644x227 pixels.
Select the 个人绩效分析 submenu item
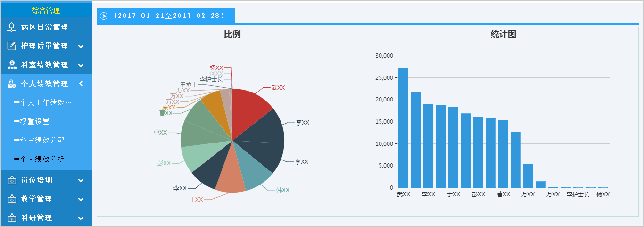click(42, 159)
